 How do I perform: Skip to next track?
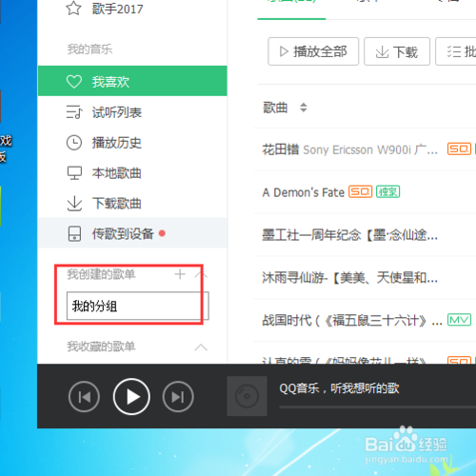tap(178, 397)
